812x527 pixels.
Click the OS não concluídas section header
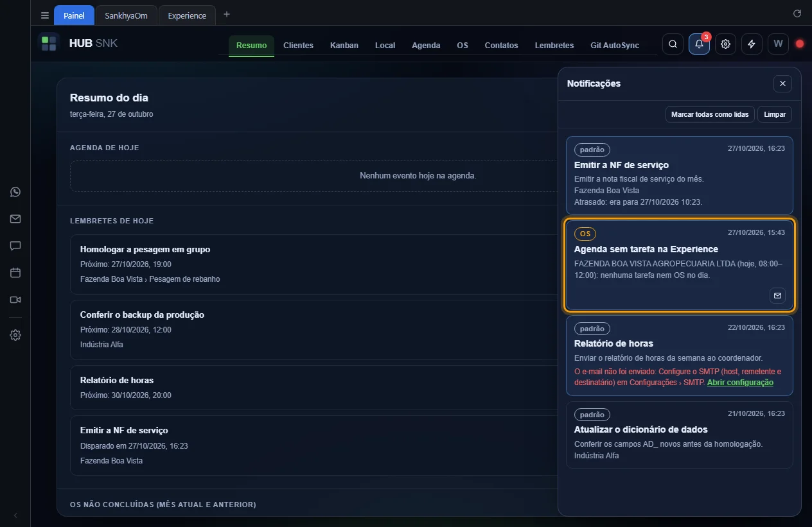163,505
